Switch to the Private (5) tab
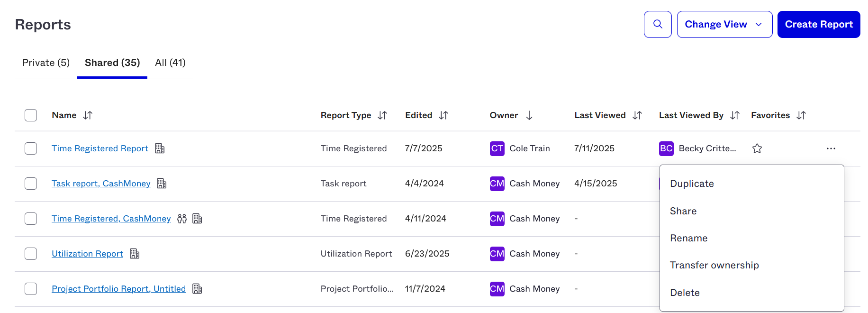868x313 pixels. click(x=46, y=63)
